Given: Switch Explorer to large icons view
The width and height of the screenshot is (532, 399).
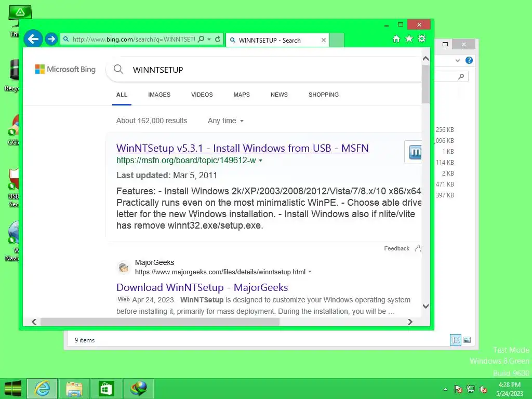Looking at the screenshot, I should pyautogui.click(x=467, y=340).
